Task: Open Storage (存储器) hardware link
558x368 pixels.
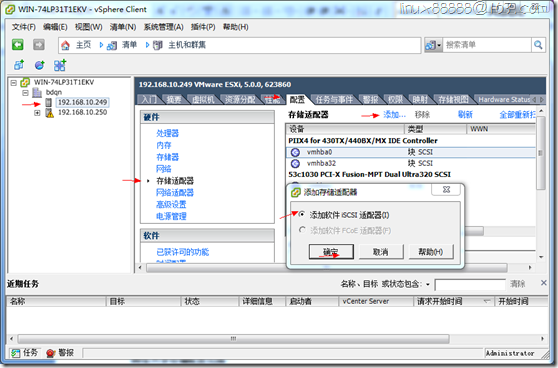Action: tap(167, 157)
